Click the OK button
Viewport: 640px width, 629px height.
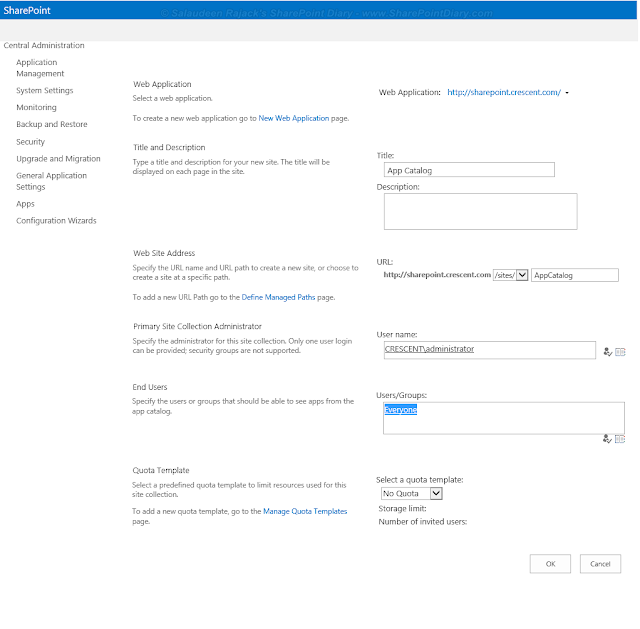click(550, 564)
